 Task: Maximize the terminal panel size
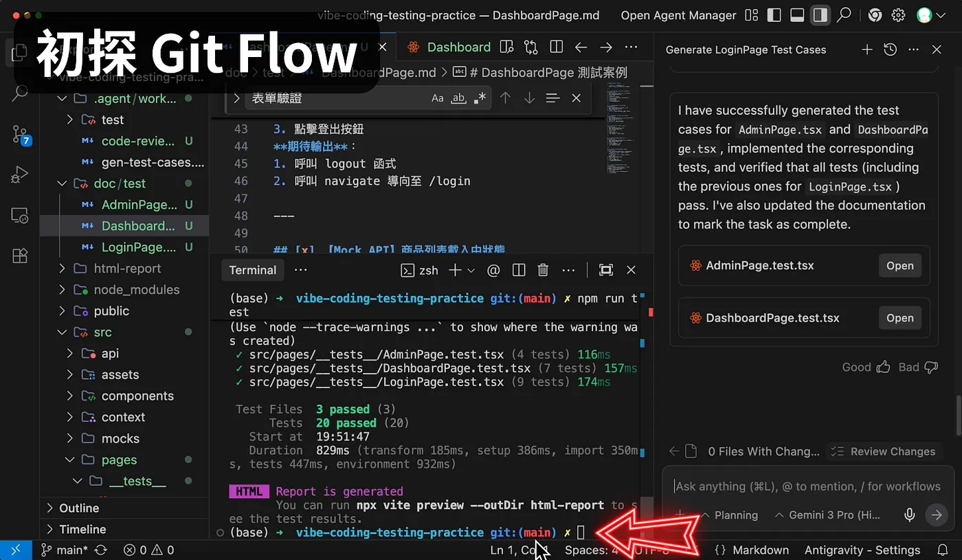coord(605,270)
